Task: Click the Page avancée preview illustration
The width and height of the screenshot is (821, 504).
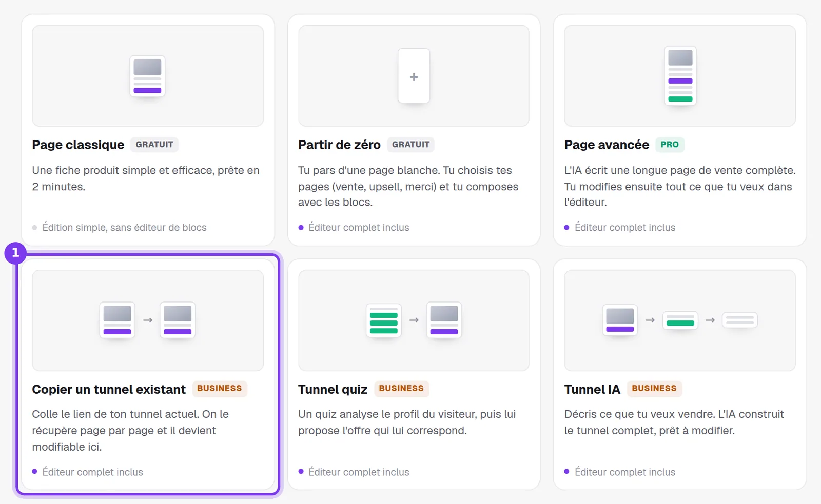Action: [680, 76]
